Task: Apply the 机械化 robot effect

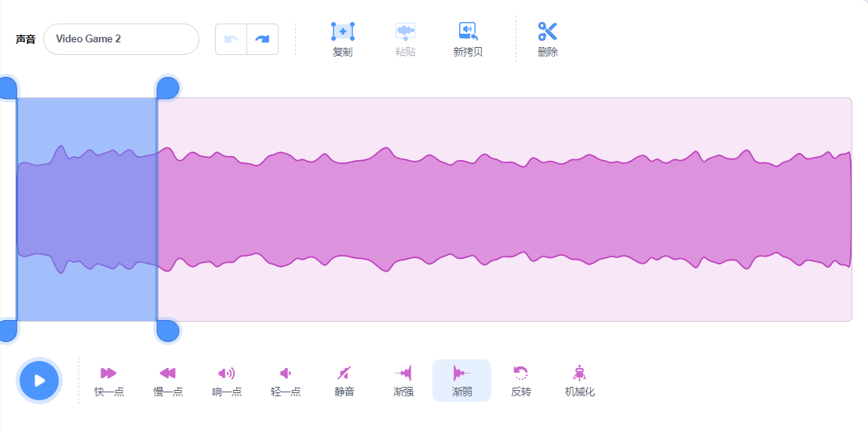Action: click(x=580, y=373)
